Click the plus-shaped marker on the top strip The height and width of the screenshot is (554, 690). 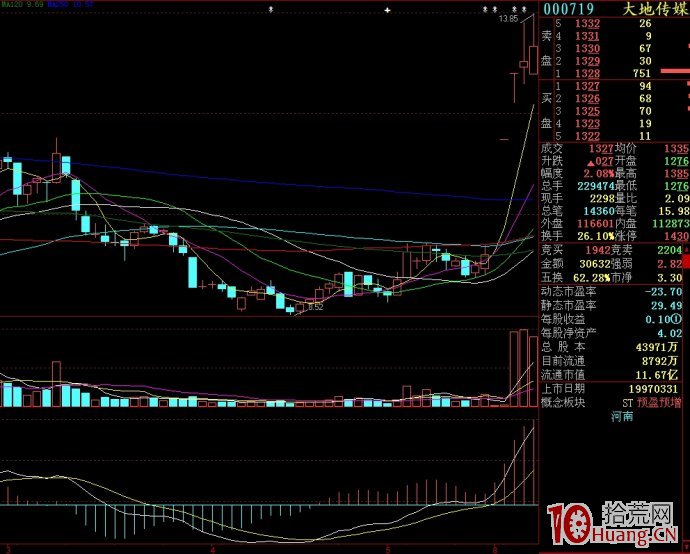click(x=387, y=10)
